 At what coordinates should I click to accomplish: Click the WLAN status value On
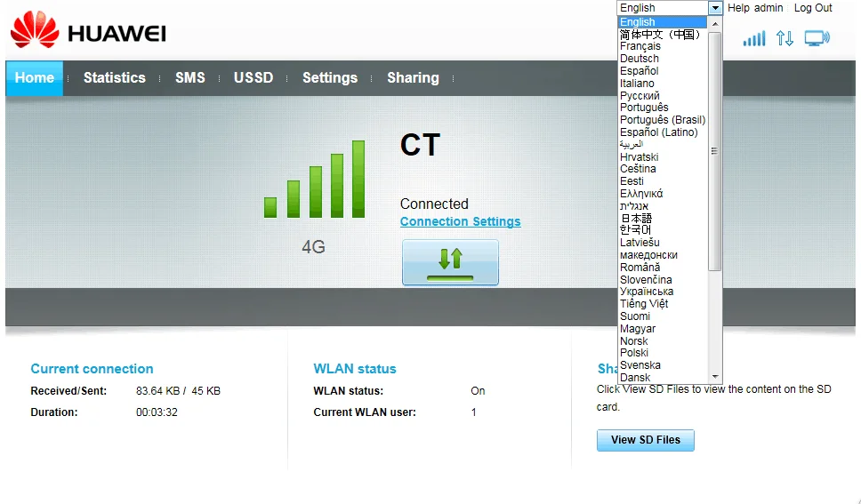478,391
